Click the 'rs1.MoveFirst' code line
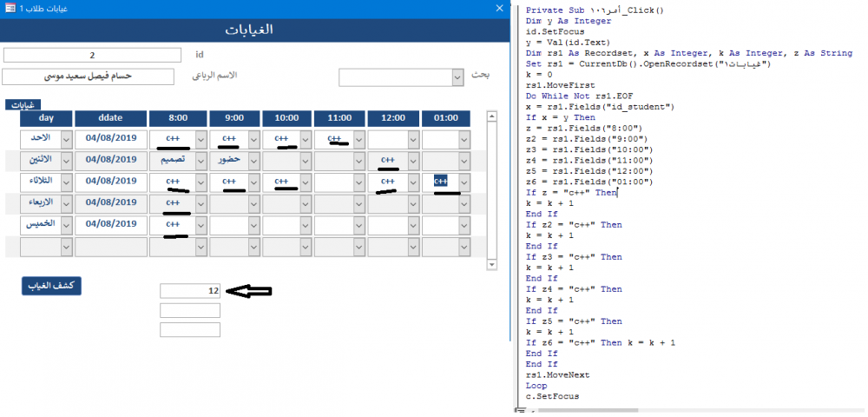 pos(560,85)
